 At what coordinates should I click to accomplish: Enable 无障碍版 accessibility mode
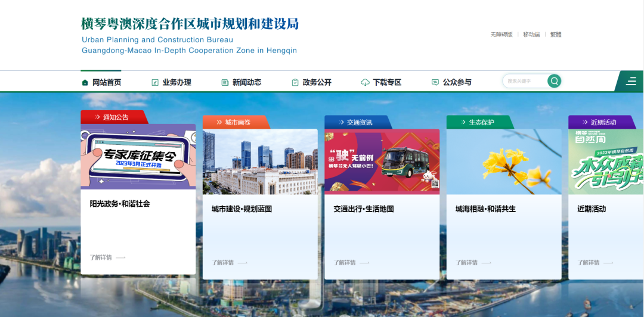pos(501,35)
